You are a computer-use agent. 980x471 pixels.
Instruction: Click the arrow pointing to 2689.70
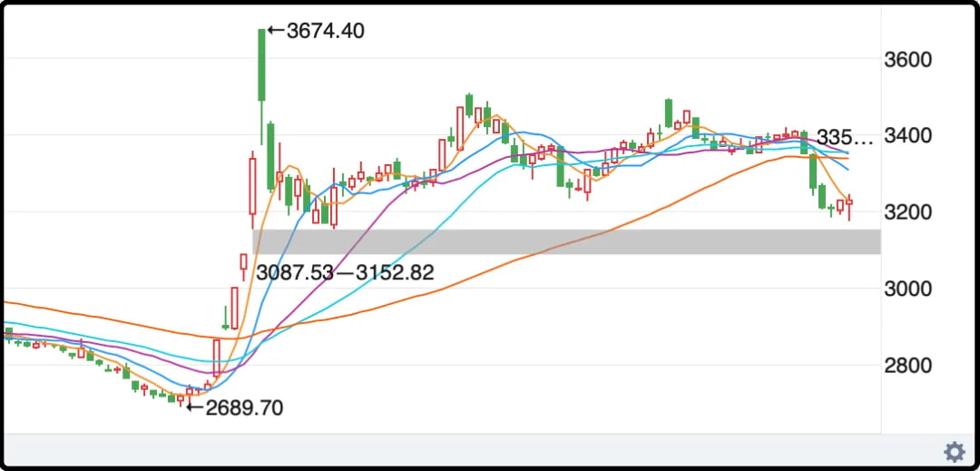pyautogui.click(x=195, y=407)
